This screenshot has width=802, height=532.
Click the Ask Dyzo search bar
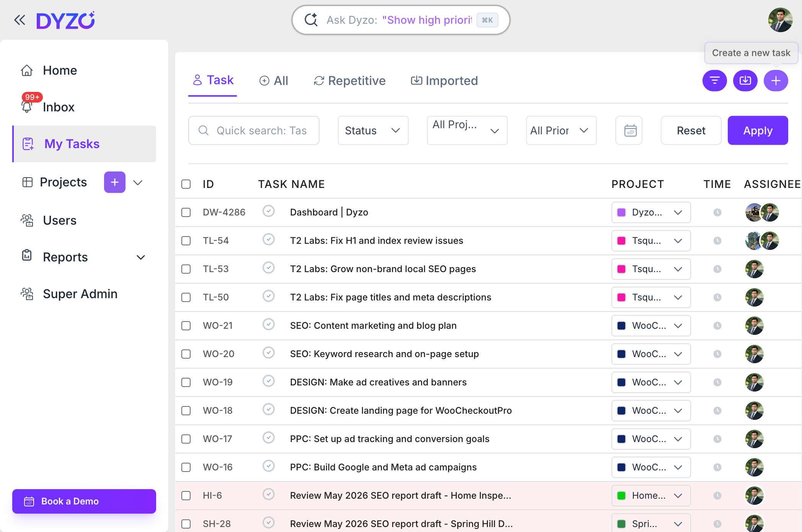pos(401,20)
